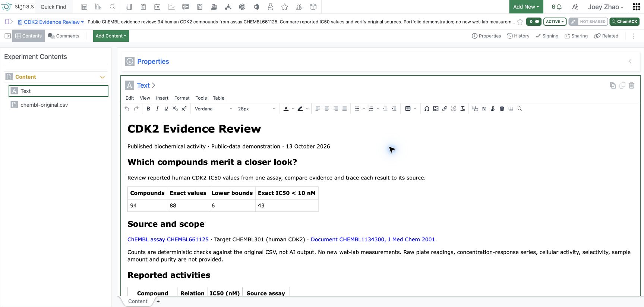
Task: Click the ChemACX search button
Action: 624,22
